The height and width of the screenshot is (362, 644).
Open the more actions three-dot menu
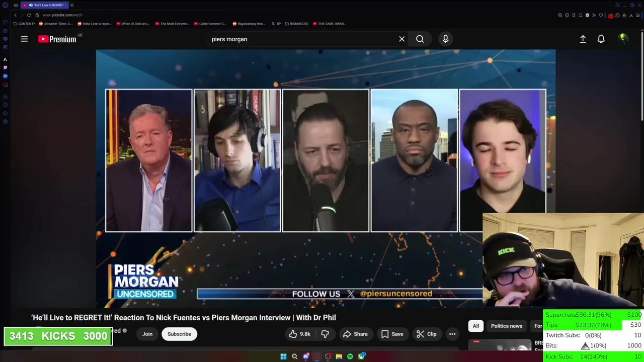tap(452, 334)
